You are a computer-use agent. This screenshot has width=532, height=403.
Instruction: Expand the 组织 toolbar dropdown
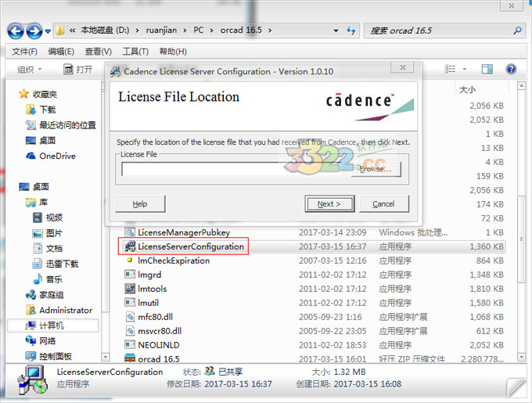coord(29,70)
